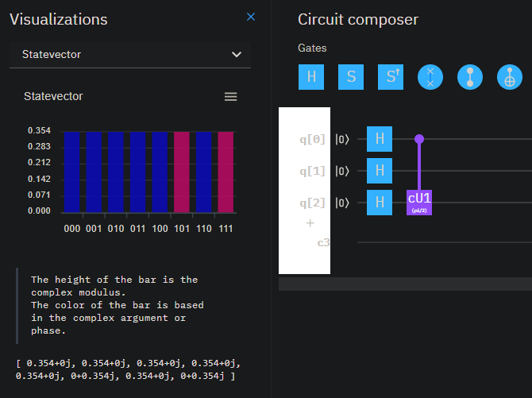Close the Visualizations panel
This screenshot has width=532, height=398.
[251, 17]
